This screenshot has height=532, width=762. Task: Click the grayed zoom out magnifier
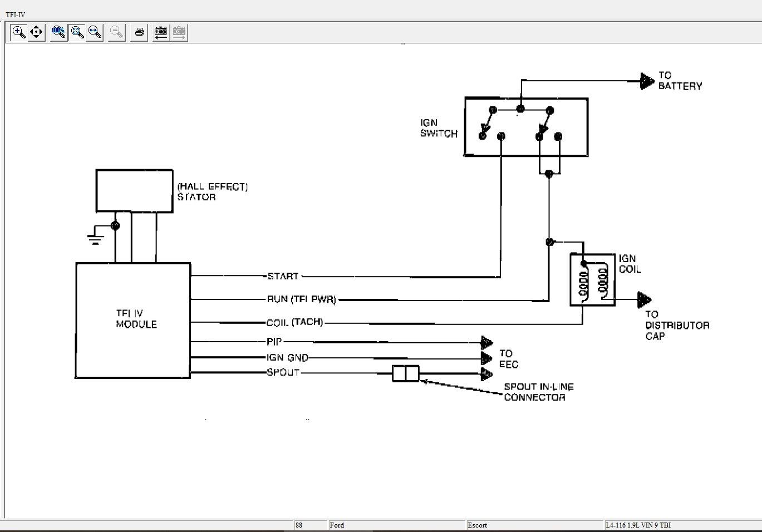[x=116, y=32]
